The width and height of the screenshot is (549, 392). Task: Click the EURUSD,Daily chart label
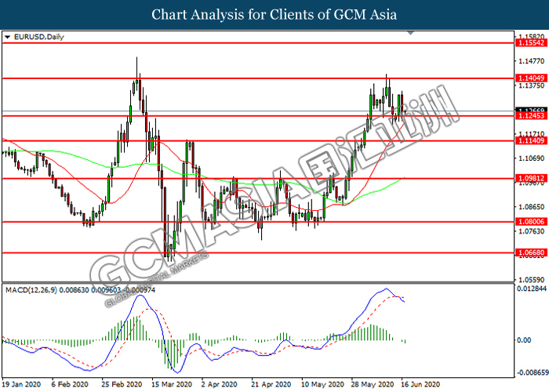39,37
